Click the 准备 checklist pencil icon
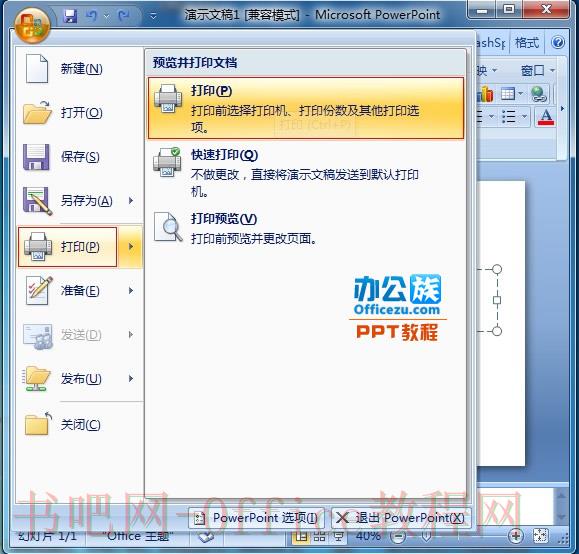This screenshot has height=554, width=579. pyautogui.click(x=39, y=291)
